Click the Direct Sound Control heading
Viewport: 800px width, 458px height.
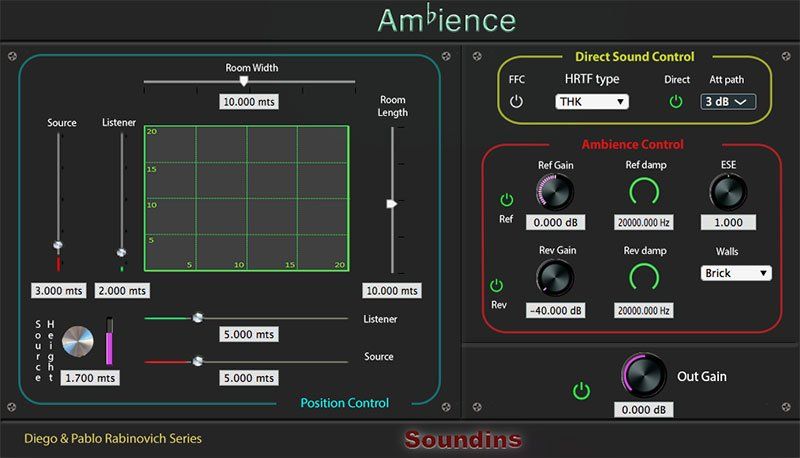pos(635,57)
